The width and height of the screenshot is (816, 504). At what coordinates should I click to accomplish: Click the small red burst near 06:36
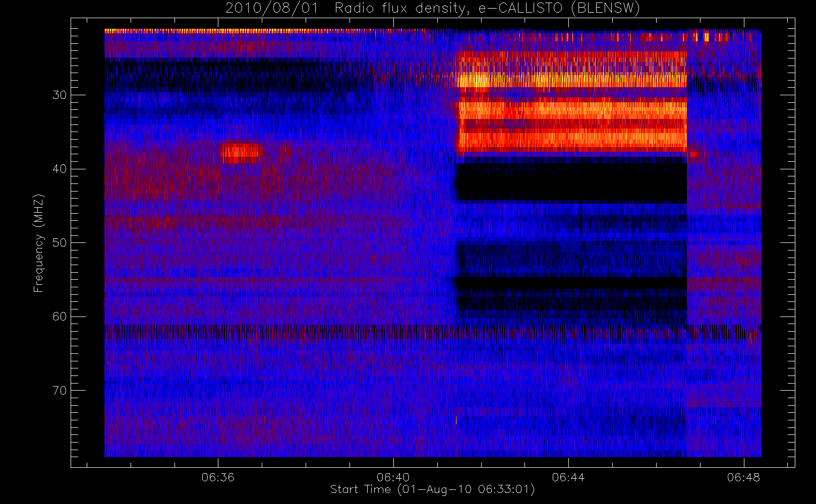(x=241, y=153)
